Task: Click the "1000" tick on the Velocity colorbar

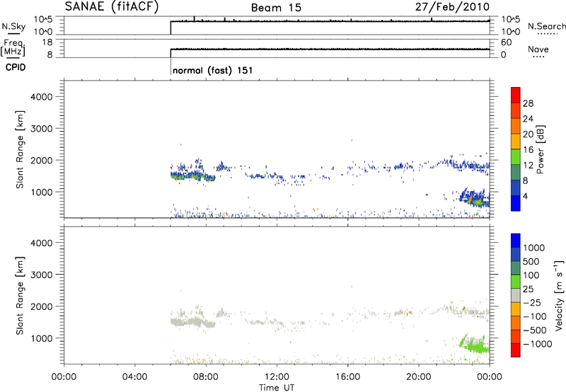Action: [533, 248]
